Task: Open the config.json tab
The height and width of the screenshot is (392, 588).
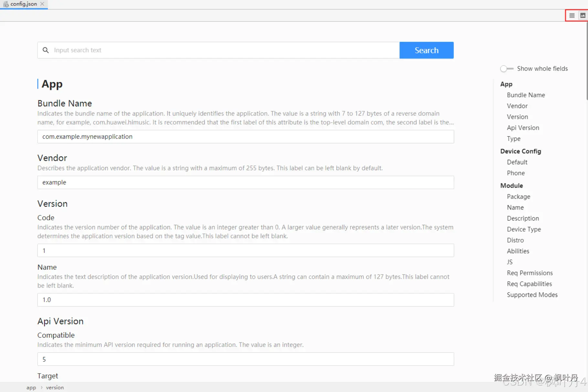Action: (24, 4)
